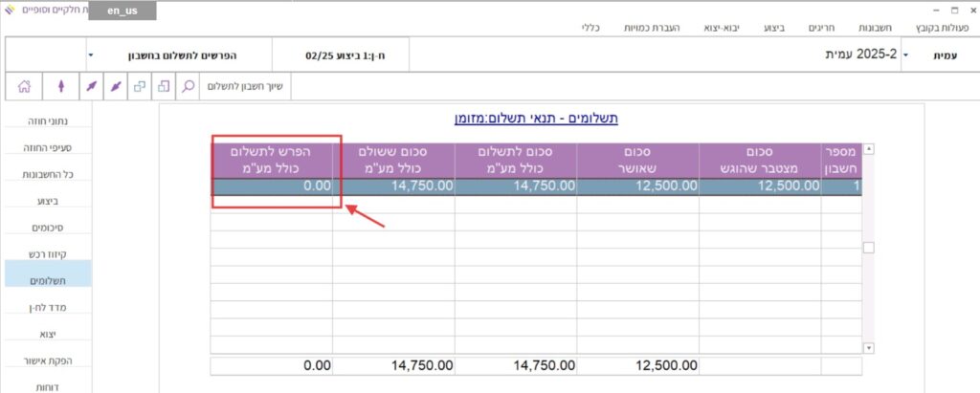
Task: Click the Home icon in the toolbar
Action: 24,86
